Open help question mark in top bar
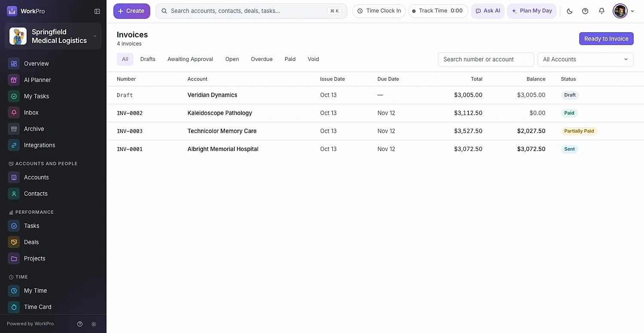Image resolution: width=644 pixels, height=333 pixels. (585, 11)
